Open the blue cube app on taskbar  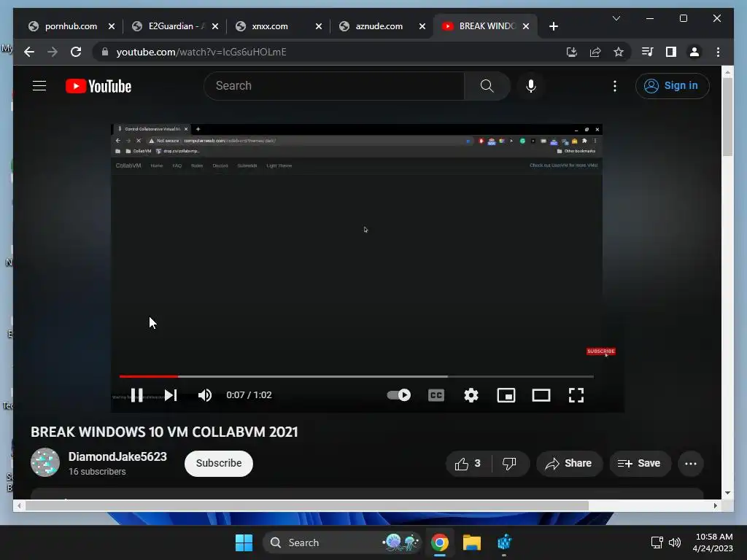[504, 542]
